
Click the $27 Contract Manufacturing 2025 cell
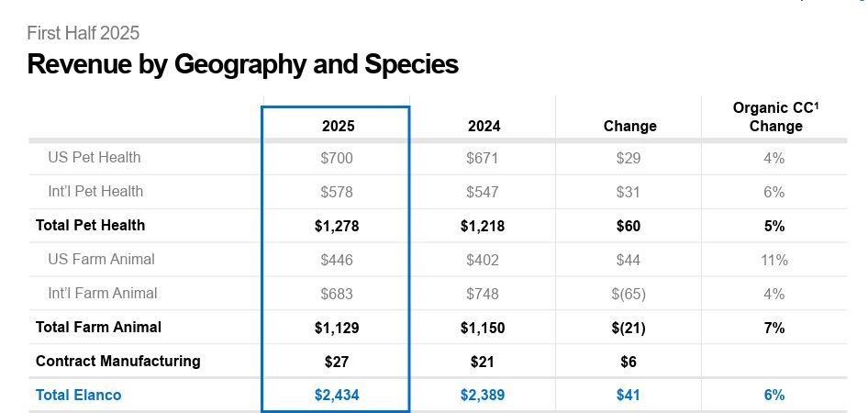tap(337, 362)
